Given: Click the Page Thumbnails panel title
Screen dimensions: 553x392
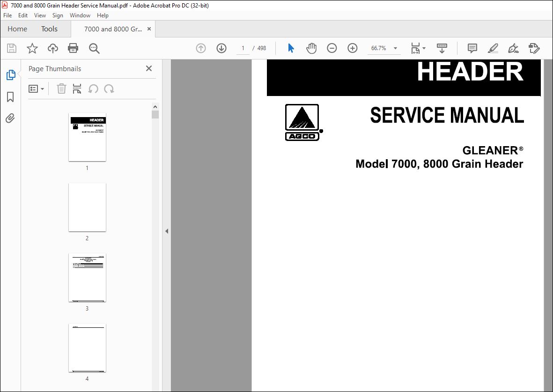Looking at the screenshot, I should pyautogui.click(x=55, y=69).
